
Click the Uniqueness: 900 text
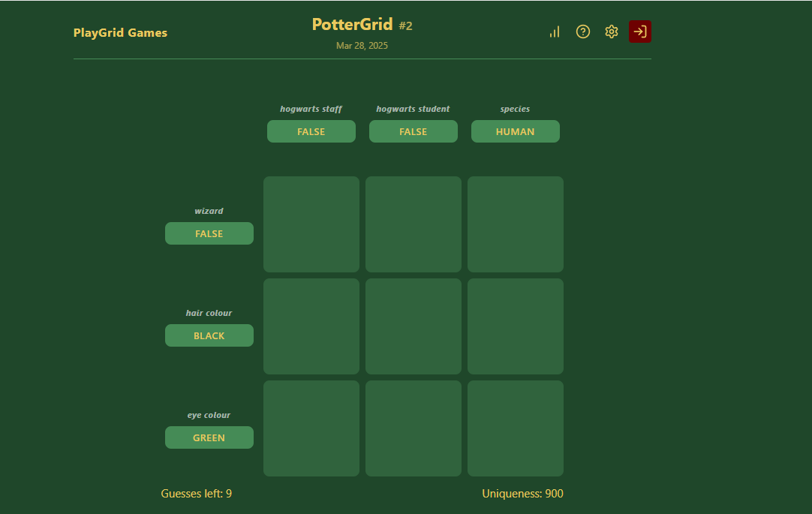(x=522, y=493)
